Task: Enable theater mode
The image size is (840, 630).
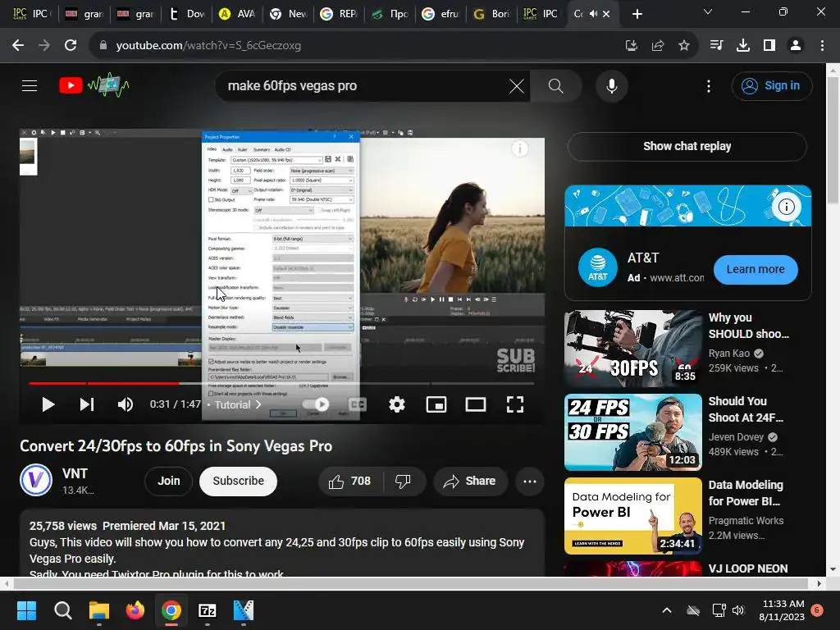Action: [475, 404]
